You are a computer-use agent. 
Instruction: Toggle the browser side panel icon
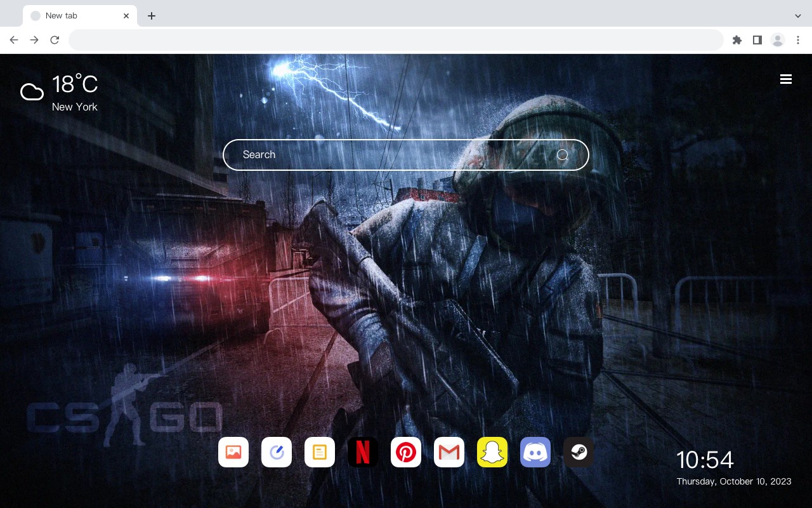coord(757,40)
